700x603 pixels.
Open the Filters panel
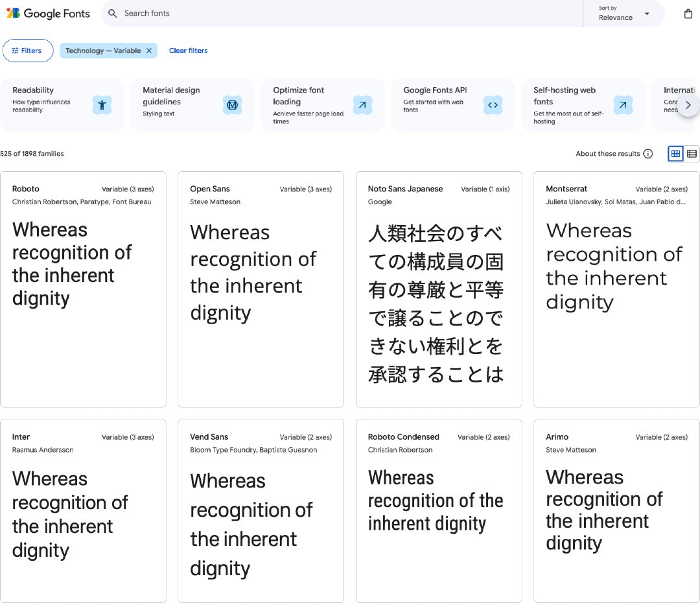[28, 51]
